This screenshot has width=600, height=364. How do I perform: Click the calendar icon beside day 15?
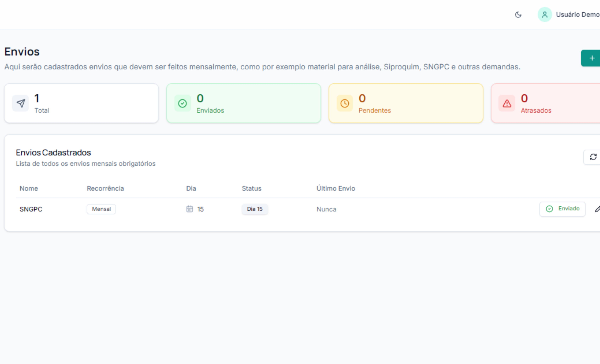[189, 209]
